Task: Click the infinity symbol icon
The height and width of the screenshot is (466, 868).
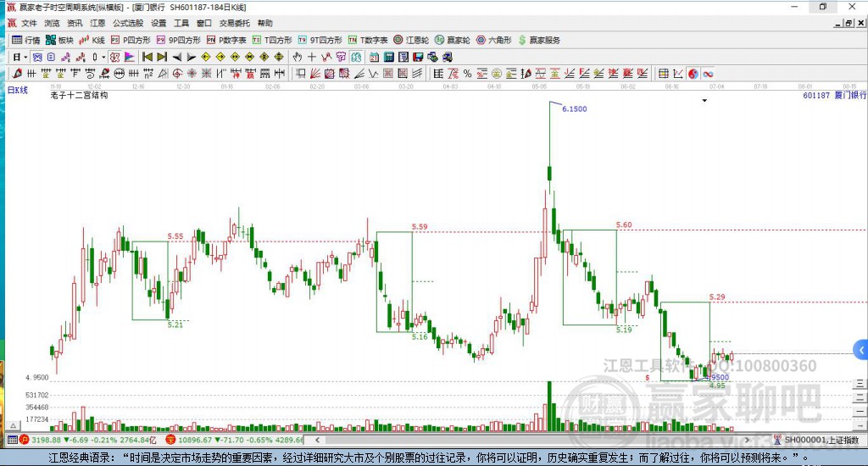Action: 707,74
